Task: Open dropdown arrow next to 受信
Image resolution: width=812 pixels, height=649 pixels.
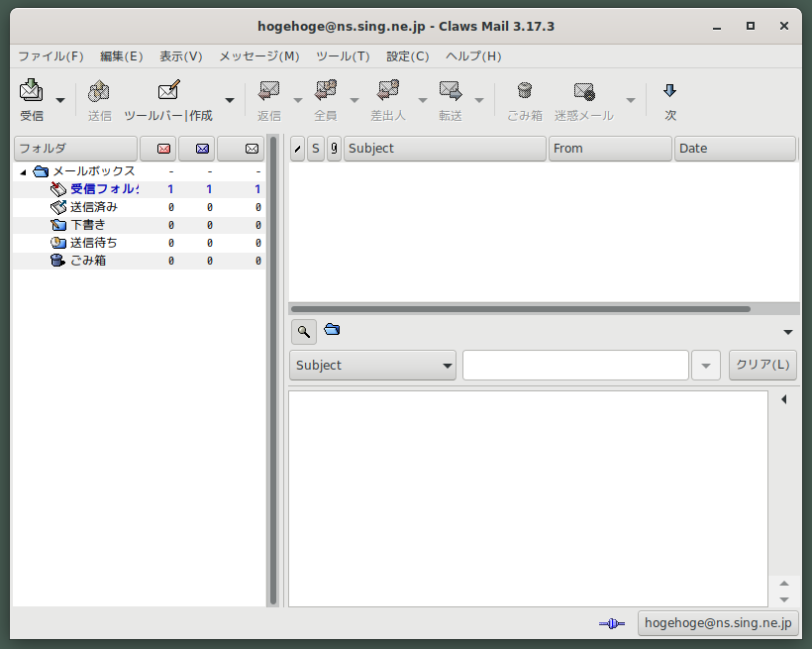Action: [60, 100]
